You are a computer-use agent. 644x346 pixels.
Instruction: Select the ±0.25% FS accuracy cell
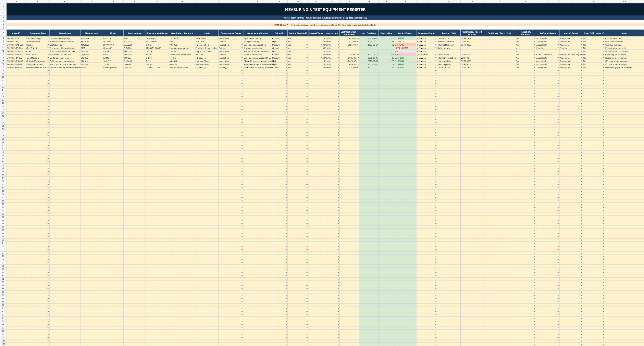(x=182, y=38)
